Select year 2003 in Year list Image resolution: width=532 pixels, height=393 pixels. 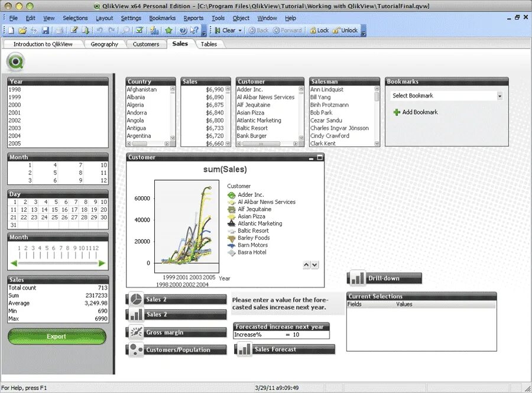(58, 128)
